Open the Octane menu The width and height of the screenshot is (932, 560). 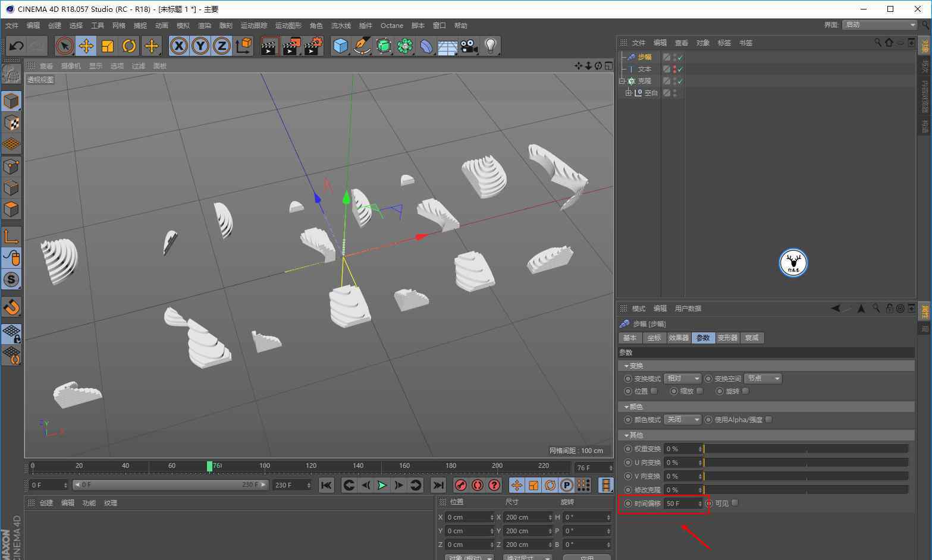(x=392, y=26)
